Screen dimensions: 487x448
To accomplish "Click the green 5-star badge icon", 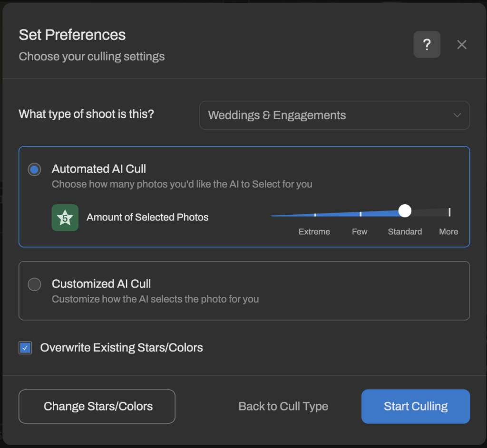I will (65, 217).
